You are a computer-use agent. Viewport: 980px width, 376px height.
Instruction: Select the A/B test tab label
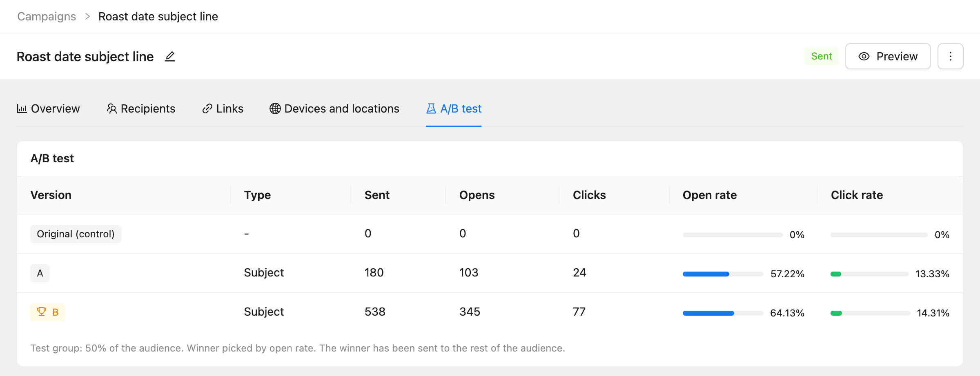click(x=461, y=108)
